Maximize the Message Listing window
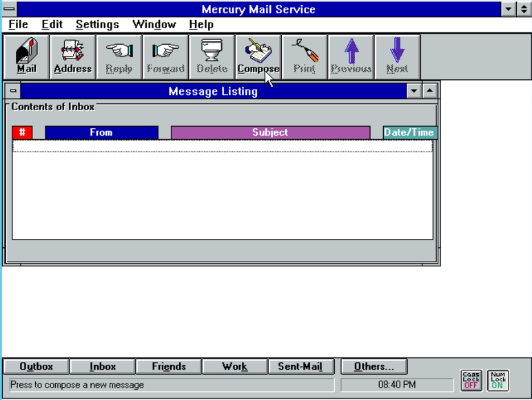 point(430,91)
